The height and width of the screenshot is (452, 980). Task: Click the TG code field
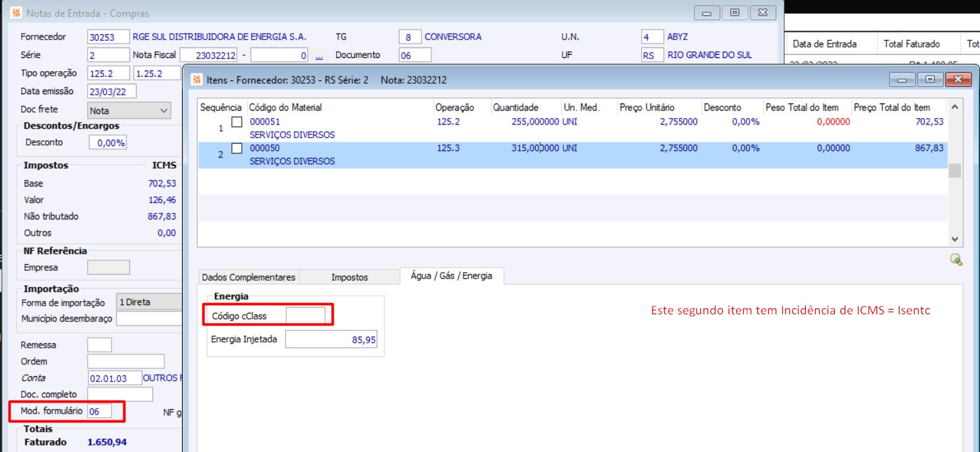pyautogui.click(x=410, y=37)
